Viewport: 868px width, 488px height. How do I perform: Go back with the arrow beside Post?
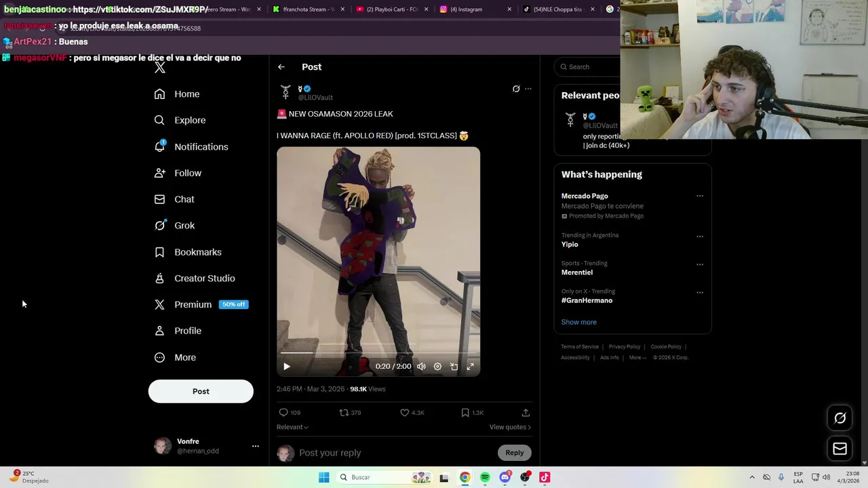click(281, 67)
